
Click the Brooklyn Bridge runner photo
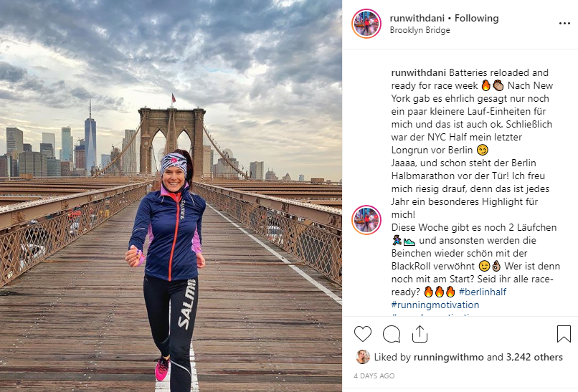coord(171,196)
